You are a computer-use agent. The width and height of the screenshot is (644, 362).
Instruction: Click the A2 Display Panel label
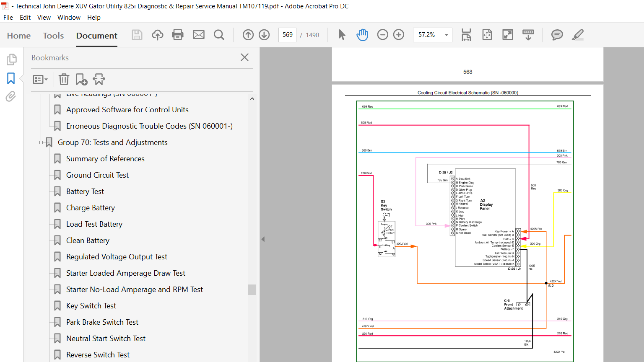(486, 204)
